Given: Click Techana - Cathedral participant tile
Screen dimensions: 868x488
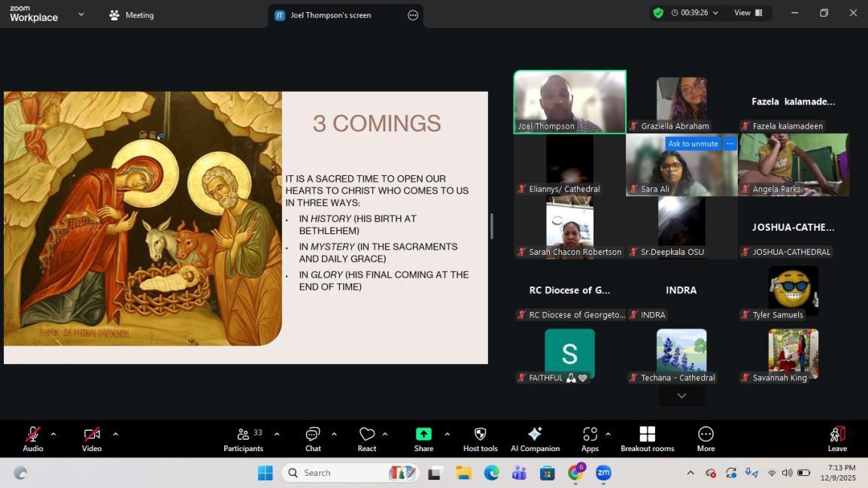Looking at the screenshot, I should pos(681,353).
